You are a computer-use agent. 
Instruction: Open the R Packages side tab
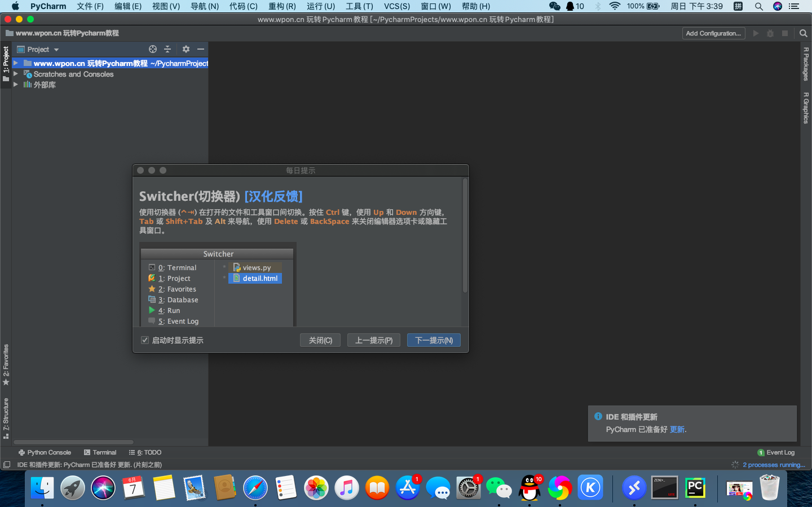coord(806,64)
